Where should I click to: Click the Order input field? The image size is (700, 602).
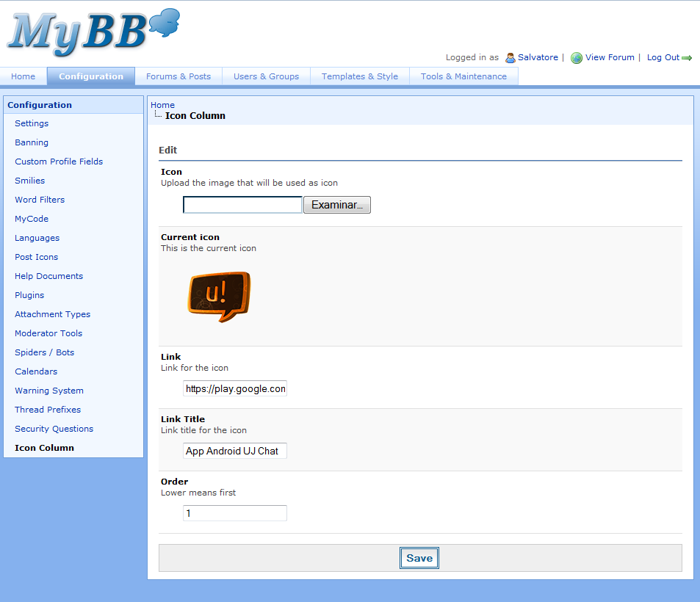[x=235, y=513]
